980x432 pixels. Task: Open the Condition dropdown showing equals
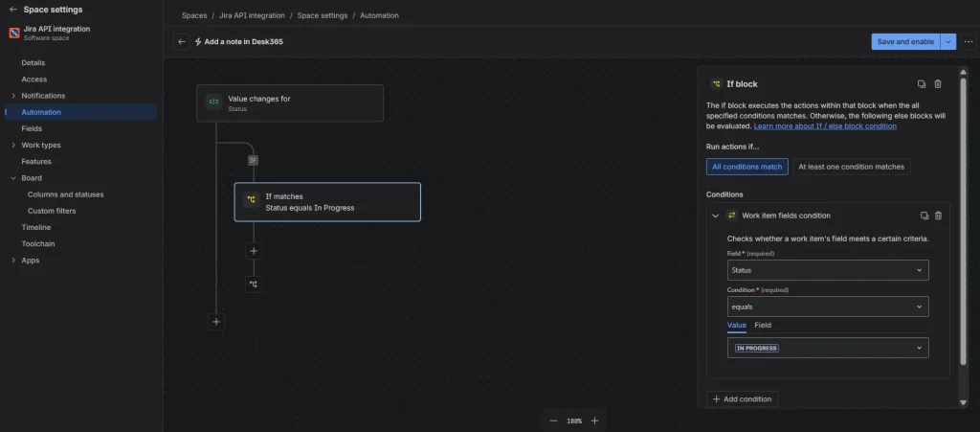(828, 307)
